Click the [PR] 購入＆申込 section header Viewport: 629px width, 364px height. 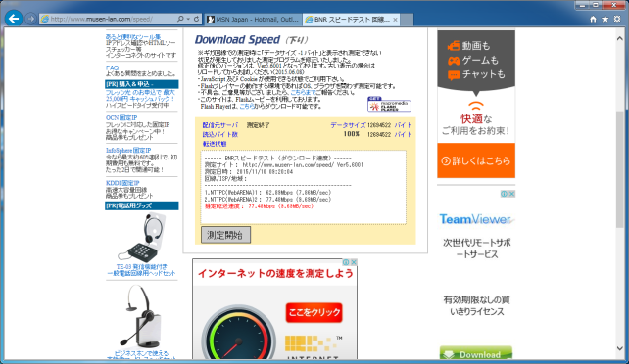[142, 84]
